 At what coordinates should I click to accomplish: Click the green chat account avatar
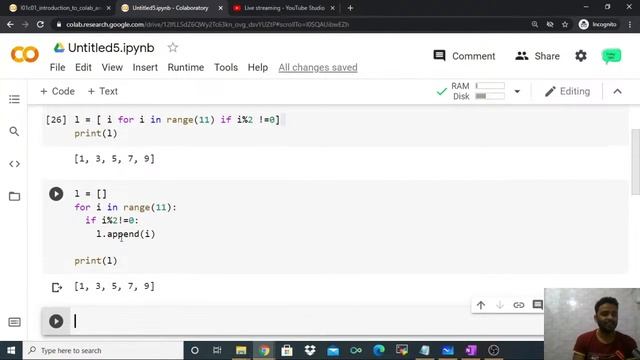[x=611, y=56]
